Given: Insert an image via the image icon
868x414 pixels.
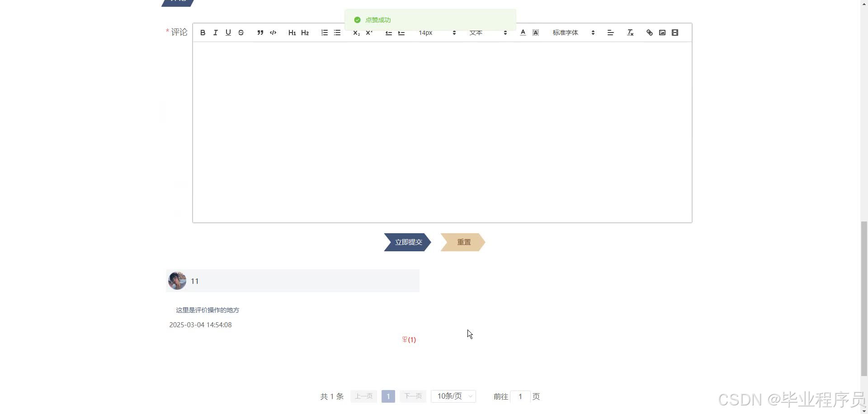Looking at the screenshot, I should [662, 33].
